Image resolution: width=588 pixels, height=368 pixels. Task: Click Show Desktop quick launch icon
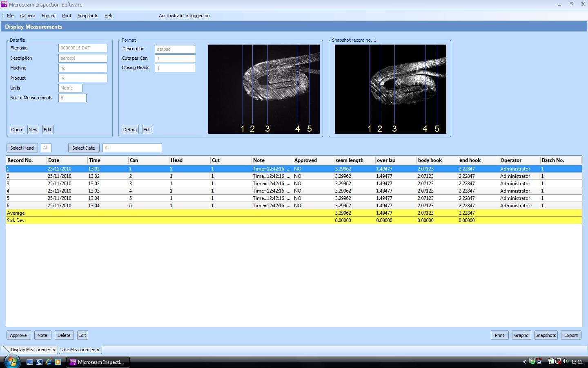[x=30, y=362]
